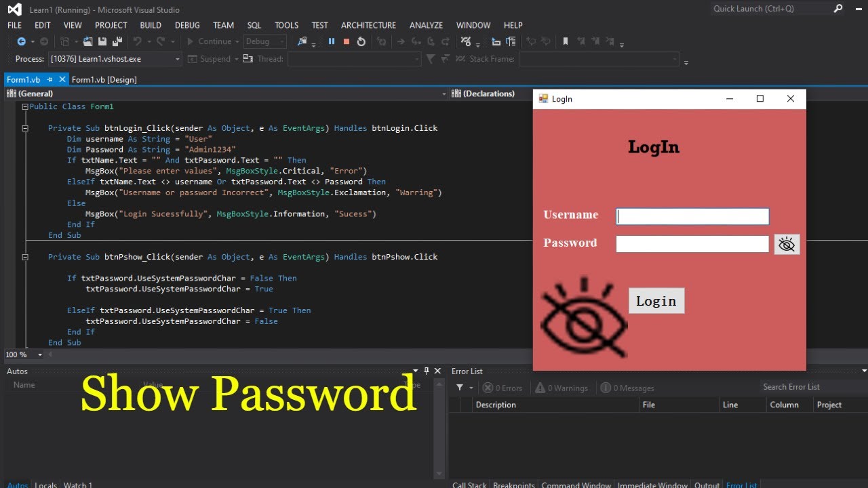Switch to the Form1.vb [Design] tab
The width and height of the screenshot is (868, 488).
pos(104,79)
